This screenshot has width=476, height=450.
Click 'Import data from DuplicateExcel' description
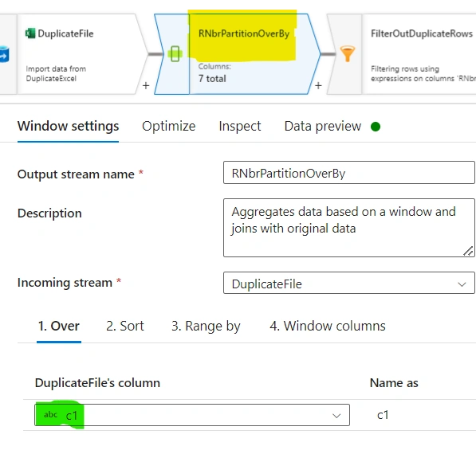[x=56, y=74]
